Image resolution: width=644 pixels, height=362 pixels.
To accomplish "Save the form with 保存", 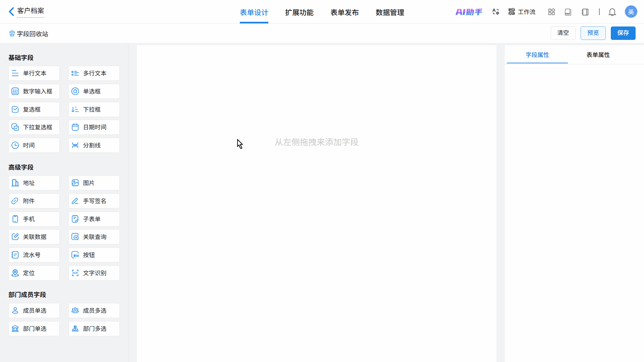I will coord(623,33).
